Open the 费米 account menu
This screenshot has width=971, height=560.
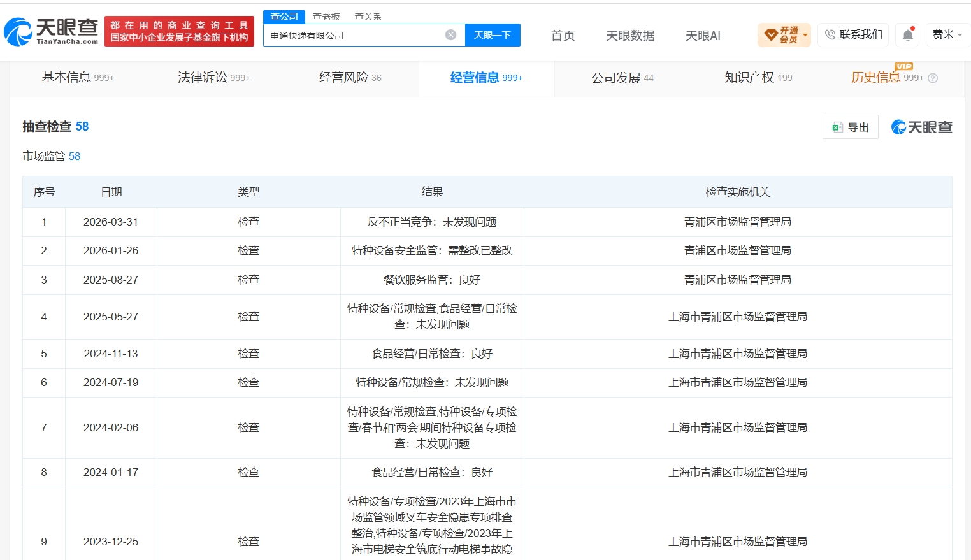coord(947,35)
